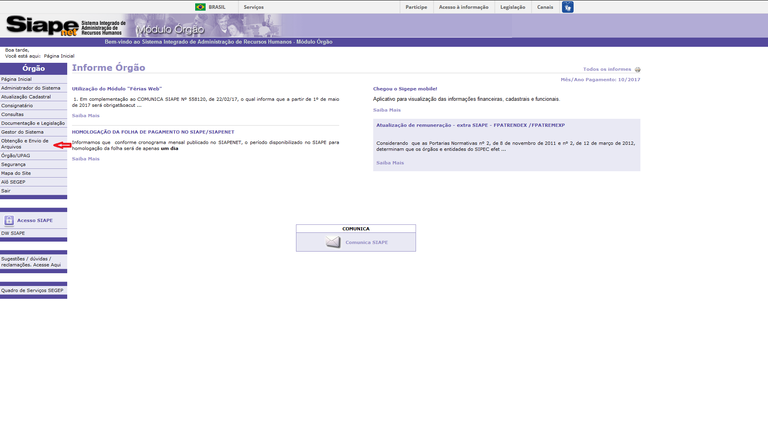Open Administrador do Sistema menu item
This screenshot has width=768, height=432.
(x=33, y=88)
